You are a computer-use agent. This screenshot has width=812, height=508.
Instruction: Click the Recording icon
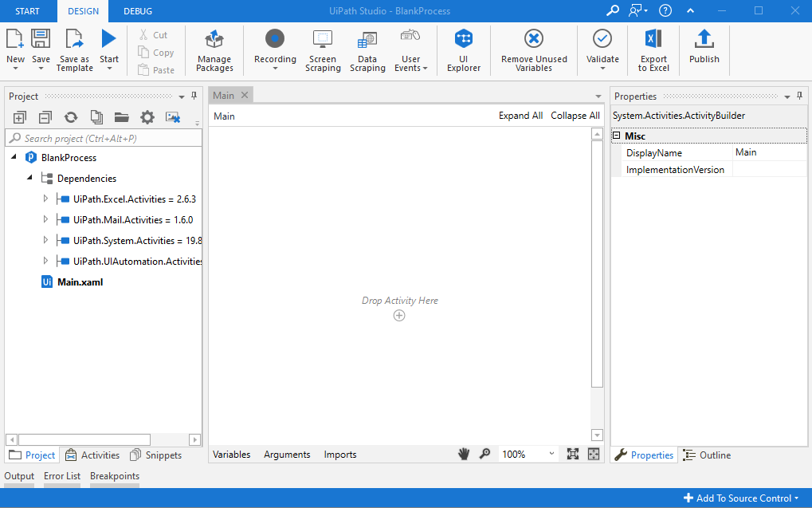(x=275, y=38)
